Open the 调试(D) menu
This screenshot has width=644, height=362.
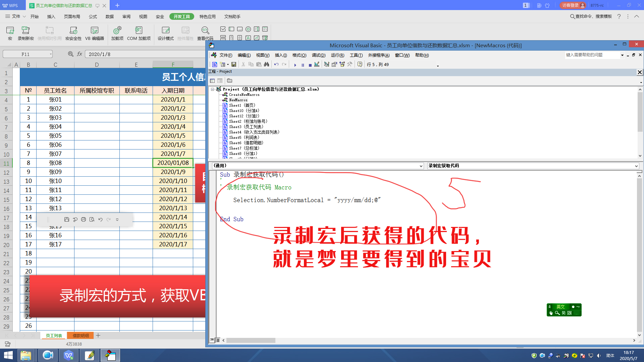pos(318,55)
